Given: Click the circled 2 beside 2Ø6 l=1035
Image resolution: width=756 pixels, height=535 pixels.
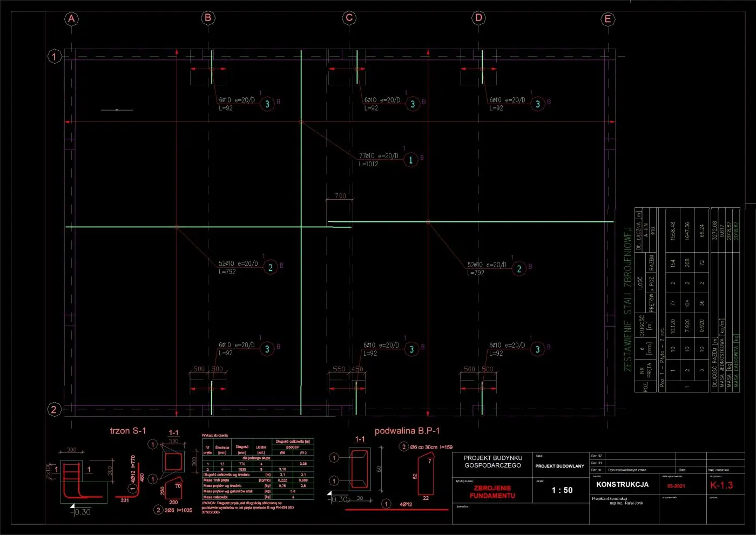Looking at the screenshot, I should point(158,510).
